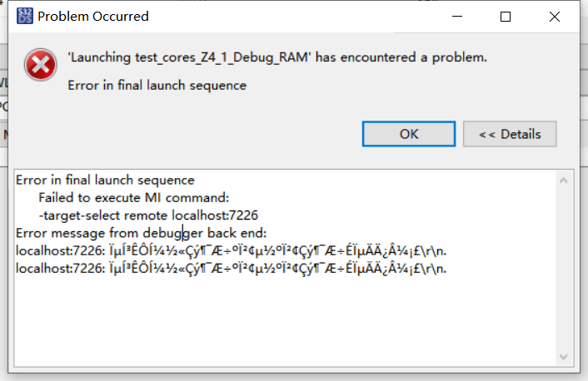Click the last garbled localhost:7226 error line
The height and width of the screenshot is (381, 588).
[x=232, y=268]
